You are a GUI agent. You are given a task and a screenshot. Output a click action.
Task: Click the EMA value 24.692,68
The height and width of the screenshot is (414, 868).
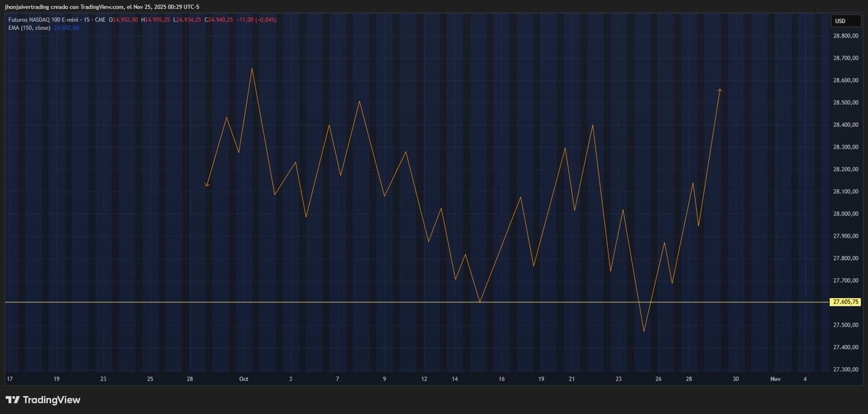[67, 27]
